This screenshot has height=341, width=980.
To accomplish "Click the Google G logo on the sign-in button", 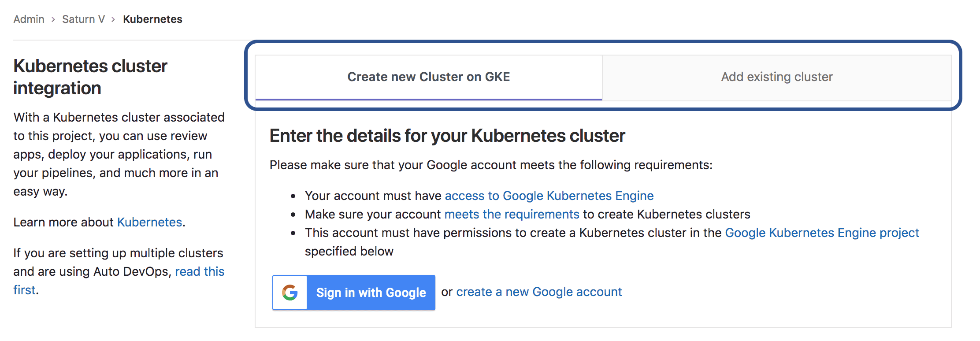I will 290,292.
